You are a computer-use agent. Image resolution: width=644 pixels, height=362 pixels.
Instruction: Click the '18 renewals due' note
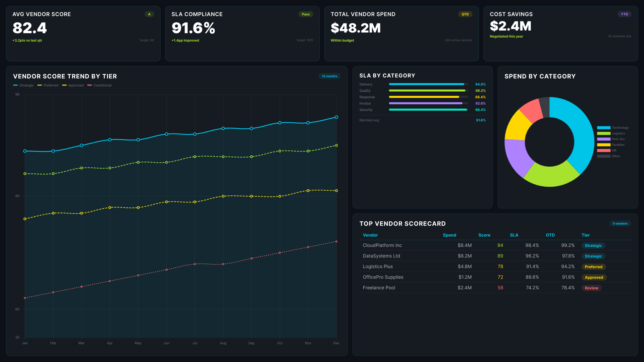tap(620, 36)
